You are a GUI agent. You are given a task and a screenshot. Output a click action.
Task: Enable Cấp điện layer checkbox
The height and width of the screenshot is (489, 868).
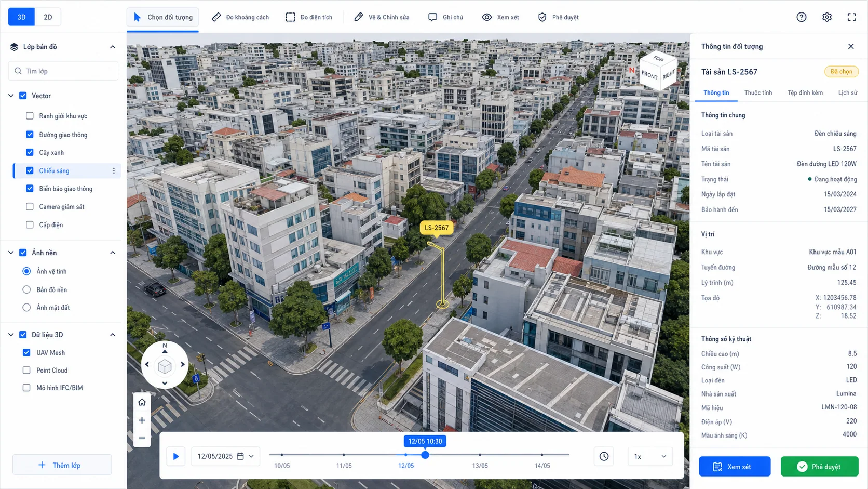[x=30, y=225]
